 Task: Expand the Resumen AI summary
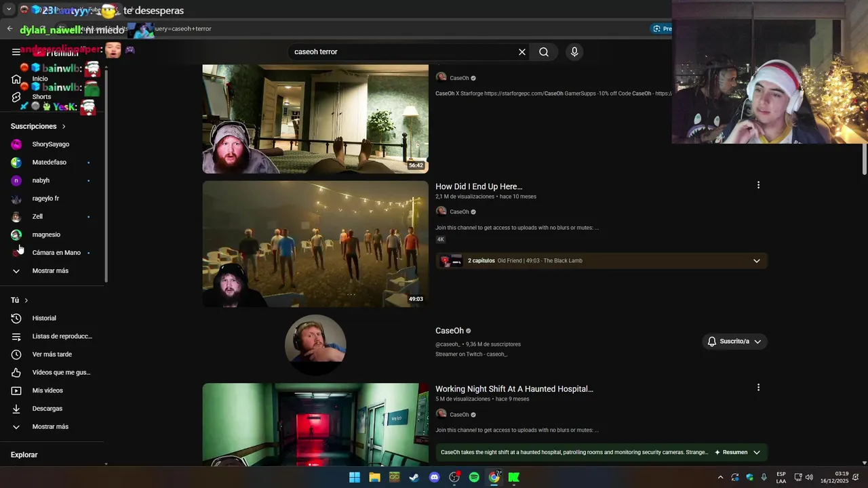pos(738,452)
